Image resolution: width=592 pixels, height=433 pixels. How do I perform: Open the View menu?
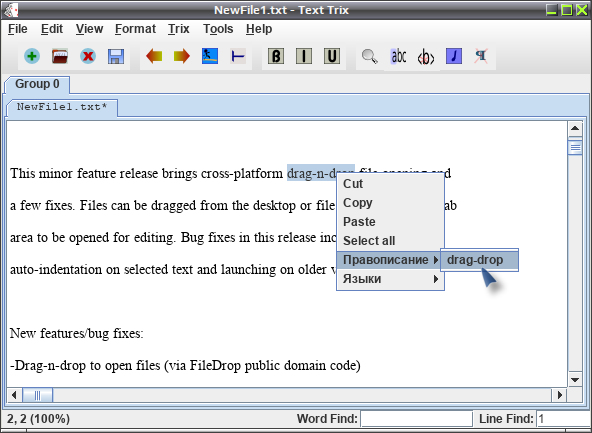(x=89, y=29)
